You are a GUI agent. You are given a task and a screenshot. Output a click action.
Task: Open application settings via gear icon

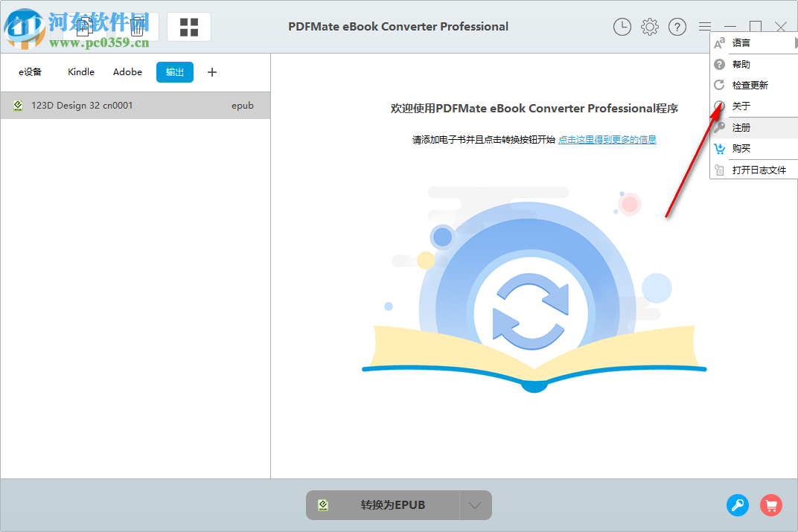tap(649, 27)
